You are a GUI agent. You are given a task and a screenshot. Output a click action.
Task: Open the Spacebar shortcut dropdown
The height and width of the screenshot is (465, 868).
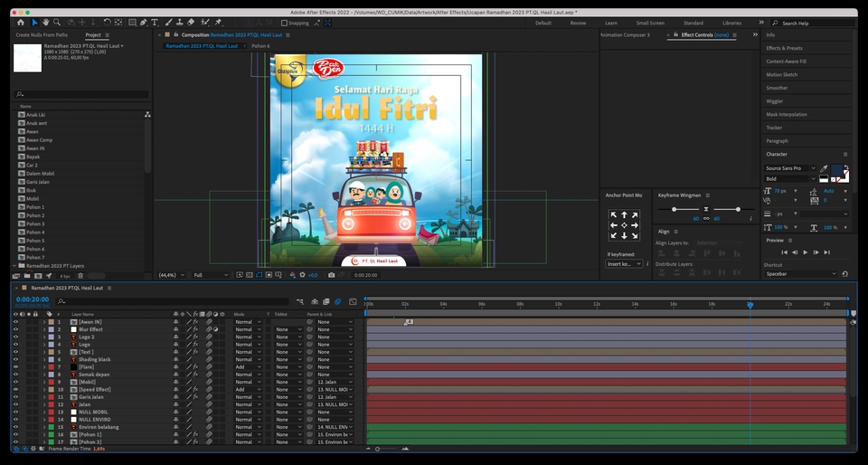click(801, 274)
